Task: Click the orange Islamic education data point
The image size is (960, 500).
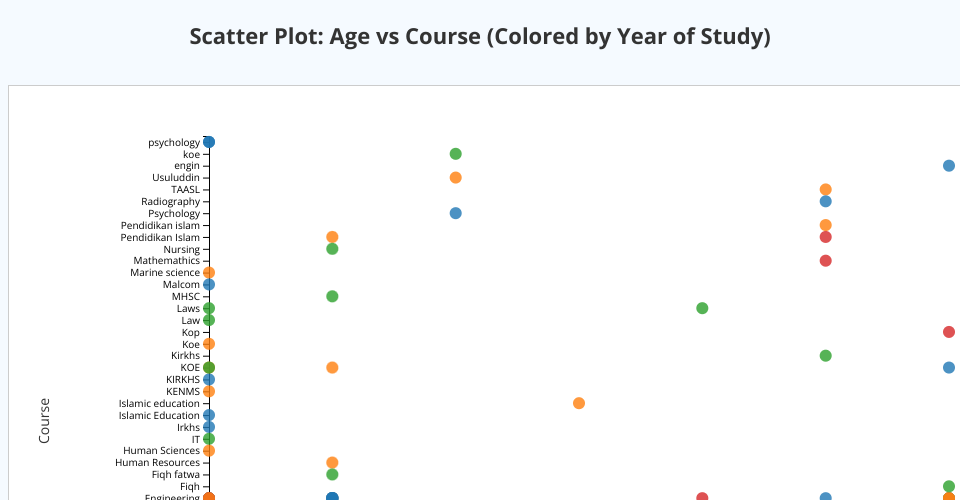Action: tap(579, 403)
